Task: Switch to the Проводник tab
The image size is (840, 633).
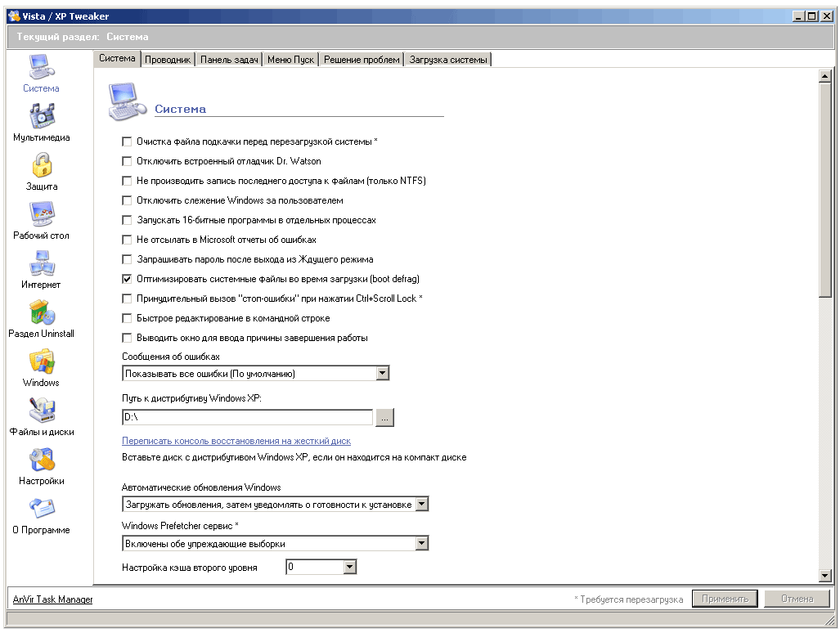Action: 168,60
